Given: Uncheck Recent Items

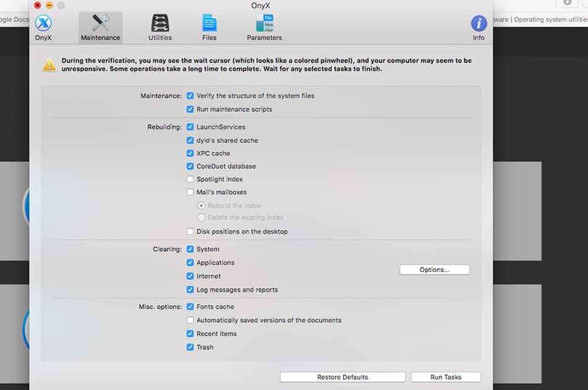Looking at the screenshot, I should pos(190,334).
